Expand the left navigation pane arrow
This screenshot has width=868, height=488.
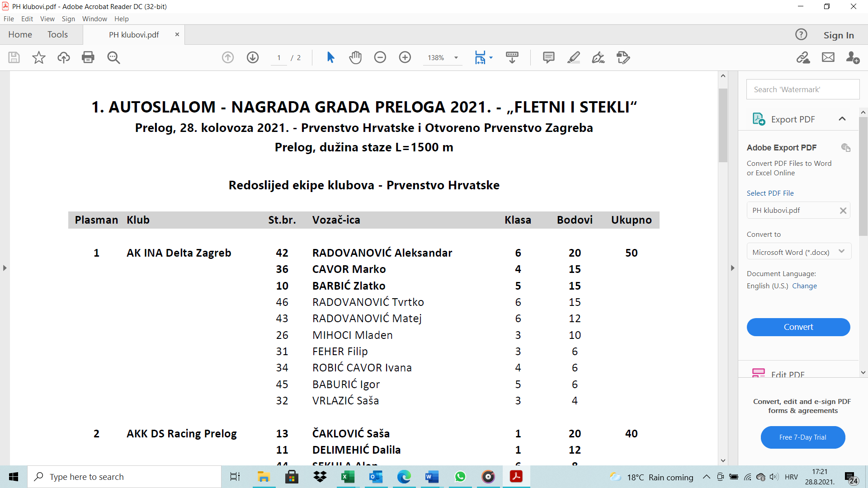[5, 268]
